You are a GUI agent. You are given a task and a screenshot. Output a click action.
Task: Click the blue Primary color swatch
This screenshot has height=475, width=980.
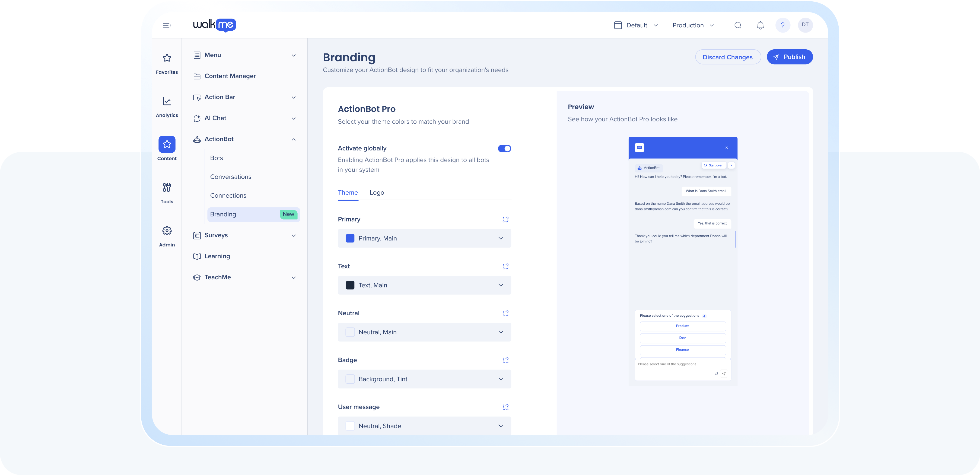click(350, 239)
